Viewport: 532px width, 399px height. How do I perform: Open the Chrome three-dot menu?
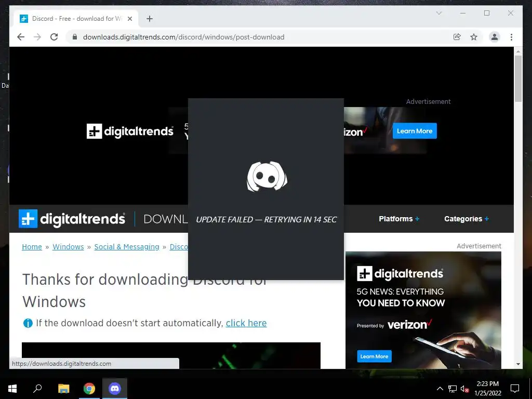tap(511, 37)
